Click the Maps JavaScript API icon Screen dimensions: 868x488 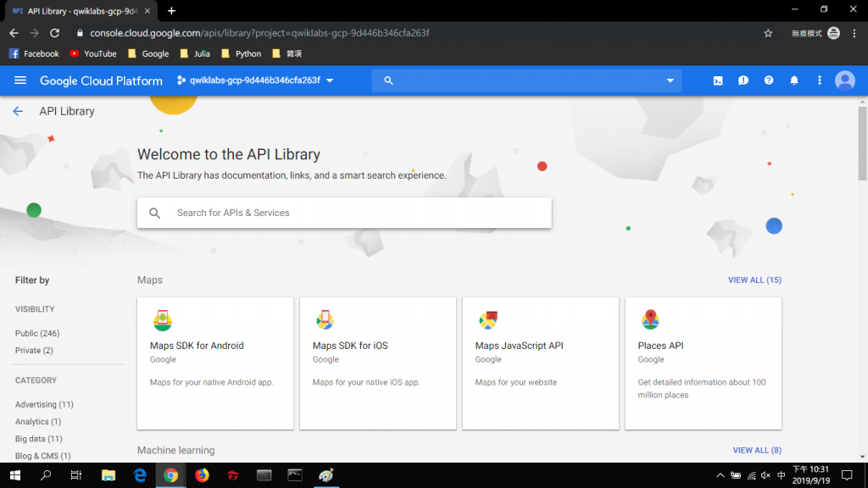point(487,320)
